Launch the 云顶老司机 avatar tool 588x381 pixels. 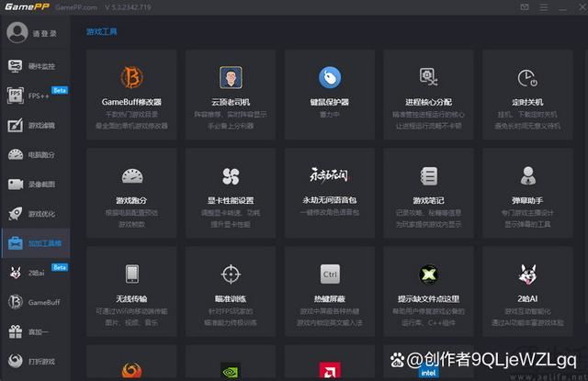coord(231,77)
